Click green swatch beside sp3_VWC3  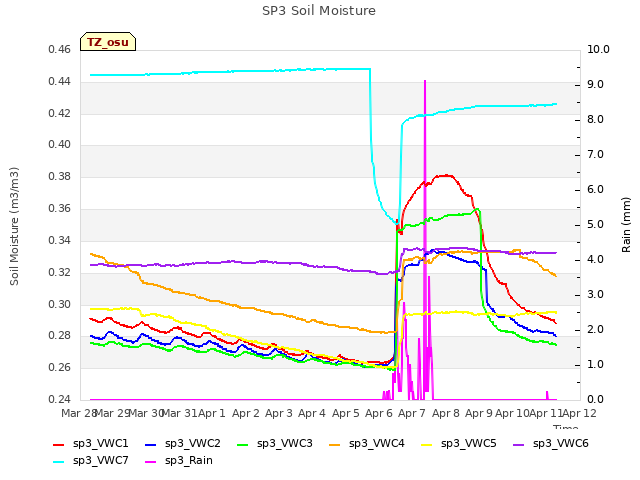[x=243, y=445]
